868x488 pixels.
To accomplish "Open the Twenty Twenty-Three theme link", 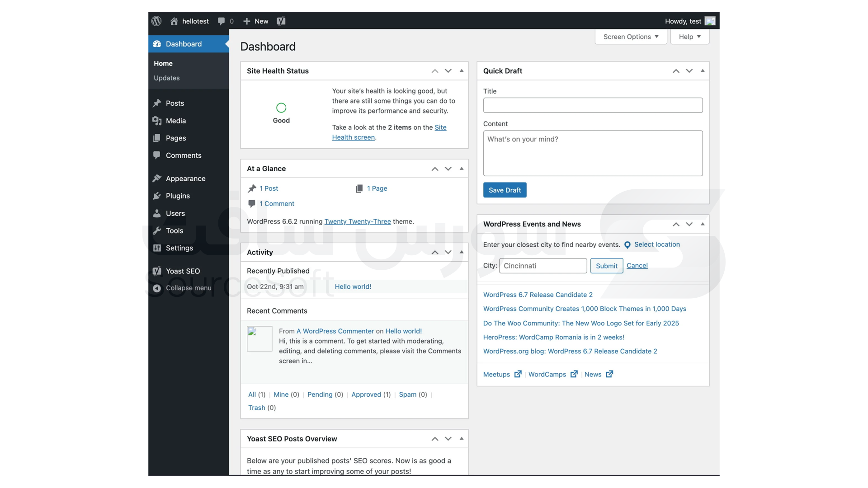I will (357, 221).
